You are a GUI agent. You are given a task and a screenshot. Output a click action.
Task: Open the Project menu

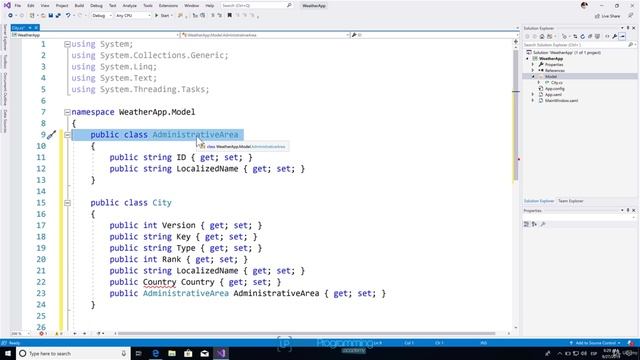(x=62, y=6)
